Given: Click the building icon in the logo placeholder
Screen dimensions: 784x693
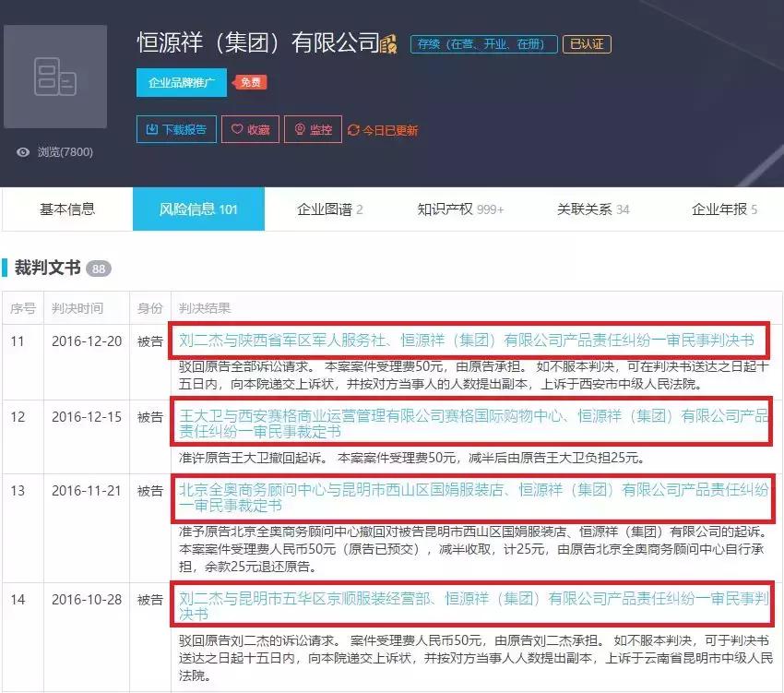Looking at the screenshot, I should pyautogui.click(x=55, y=76).
